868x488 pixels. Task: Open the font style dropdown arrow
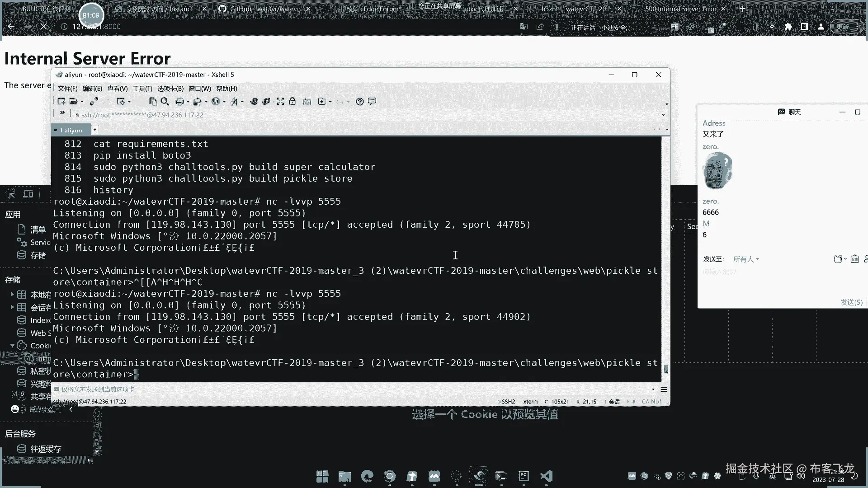tap(242, 102)
